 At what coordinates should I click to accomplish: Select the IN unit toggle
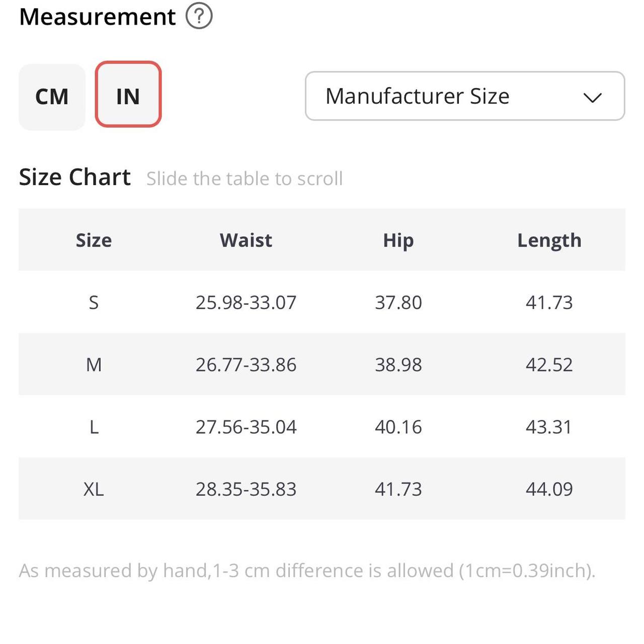128,95
